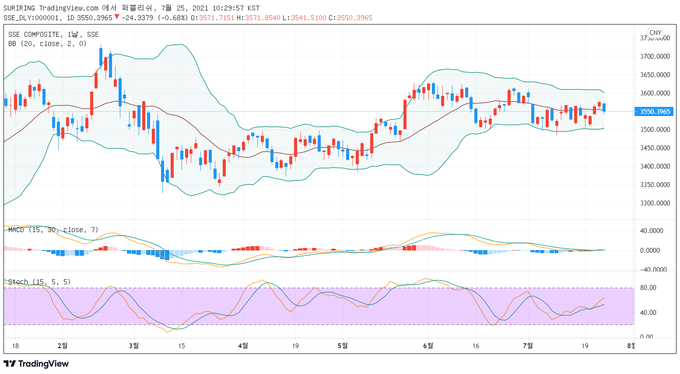Click the 3월 date label on time axis

point(134,346)
